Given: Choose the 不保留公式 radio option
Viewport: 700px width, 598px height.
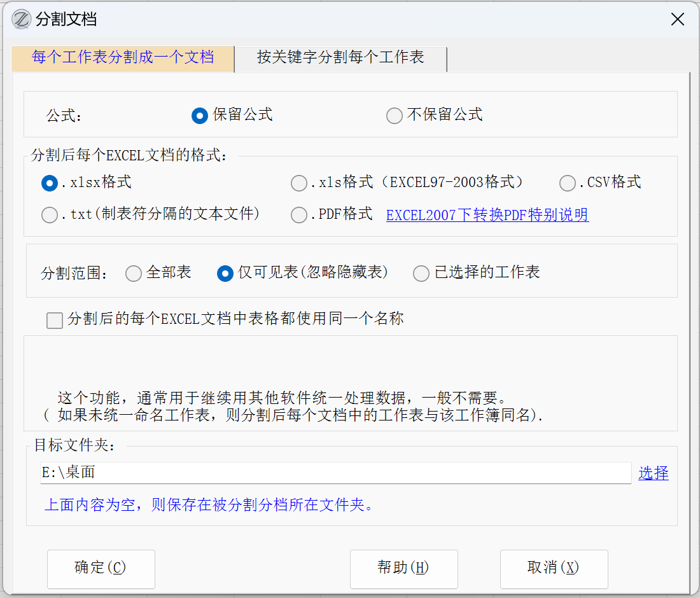Looking at the screenshot, I should point(395,115).
